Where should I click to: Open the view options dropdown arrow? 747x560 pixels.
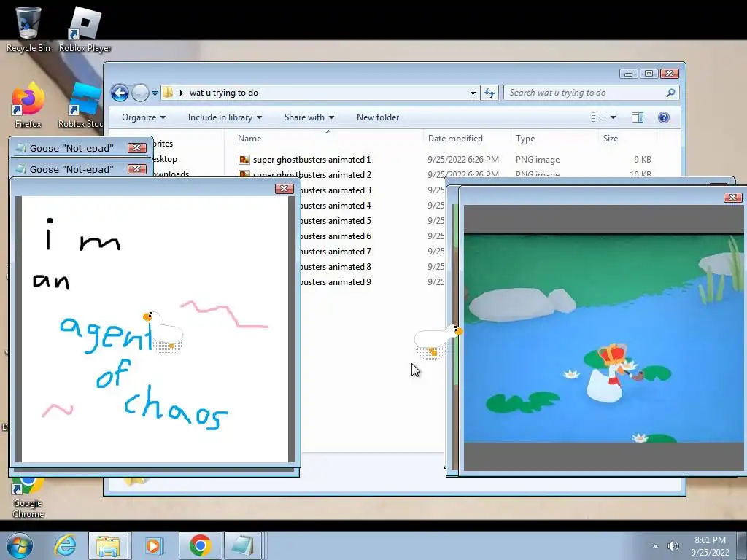pos(613,117)
